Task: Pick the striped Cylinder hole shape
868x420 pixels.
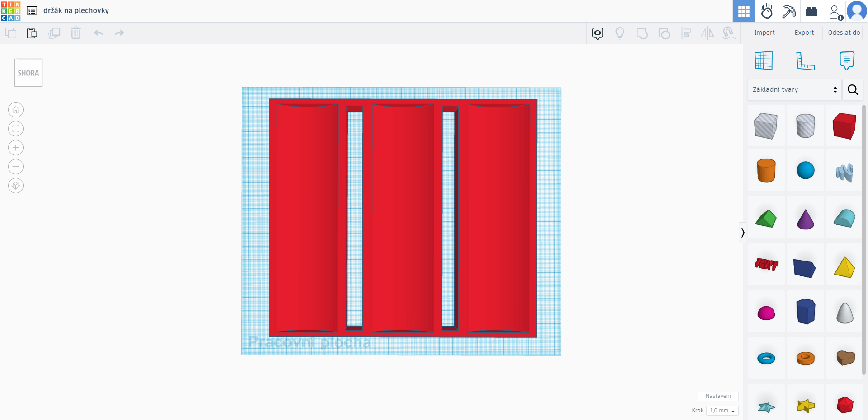Action: pos(805,126)
